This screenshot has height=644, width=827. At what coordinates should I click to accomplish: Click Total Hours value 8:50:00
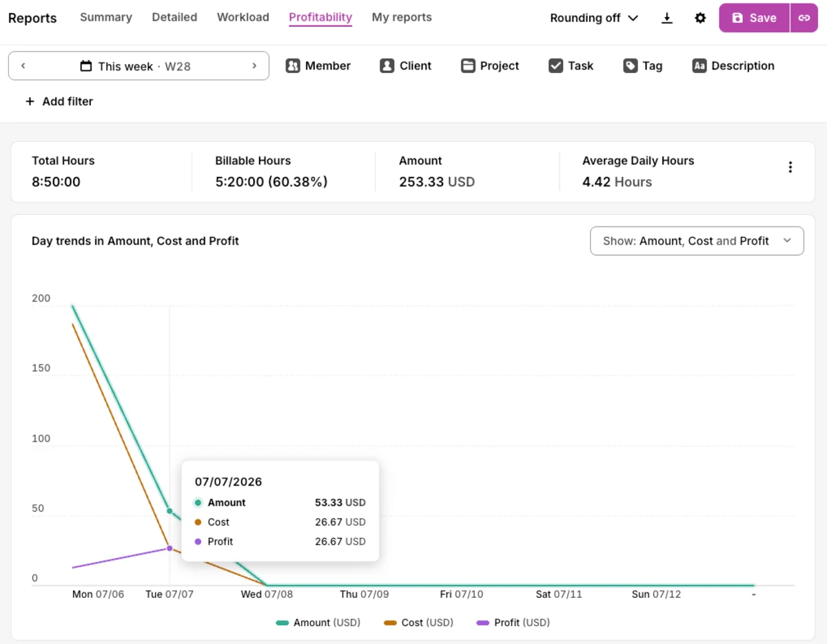[56, 182]
